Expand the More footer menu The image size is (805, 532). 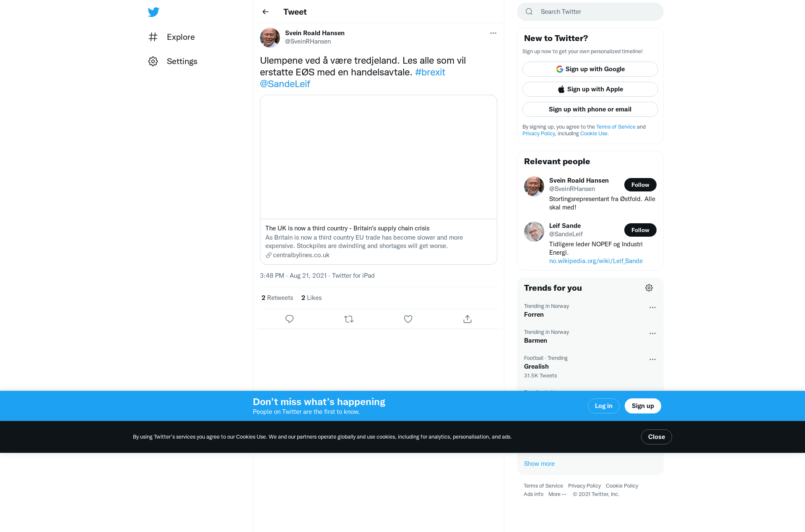point(557,494)
